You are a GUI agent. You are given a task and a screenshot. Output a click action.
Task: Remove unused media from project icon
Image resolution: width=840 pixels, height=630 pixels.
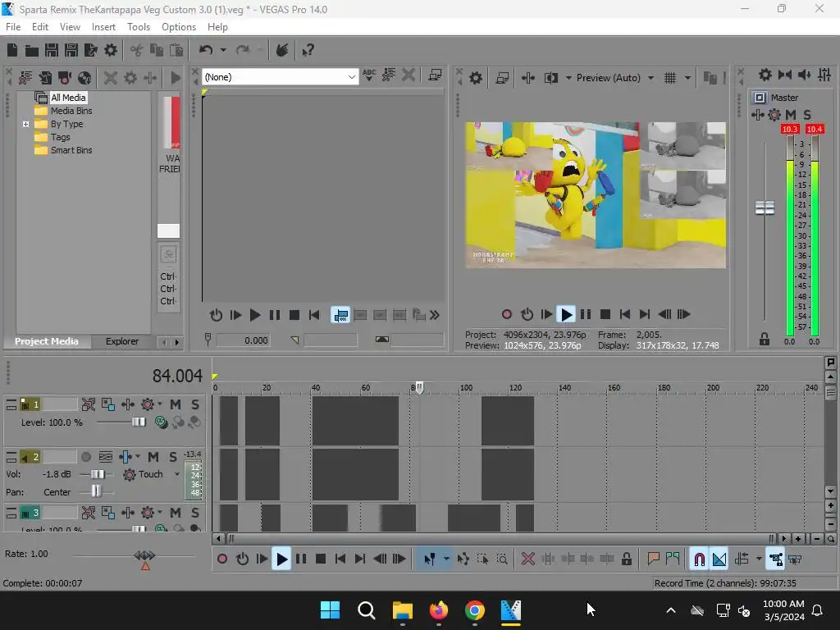(25, 78)
